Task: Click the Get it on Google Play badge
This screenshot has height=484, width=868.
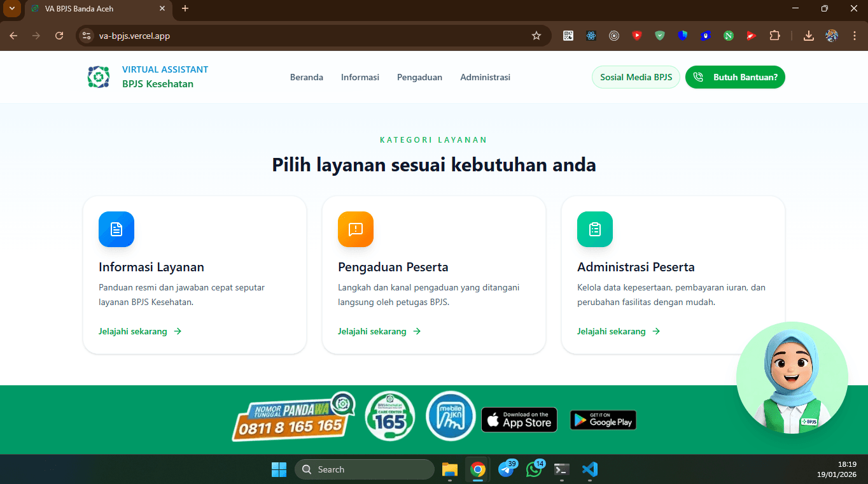Action: (x=602, y=420)
